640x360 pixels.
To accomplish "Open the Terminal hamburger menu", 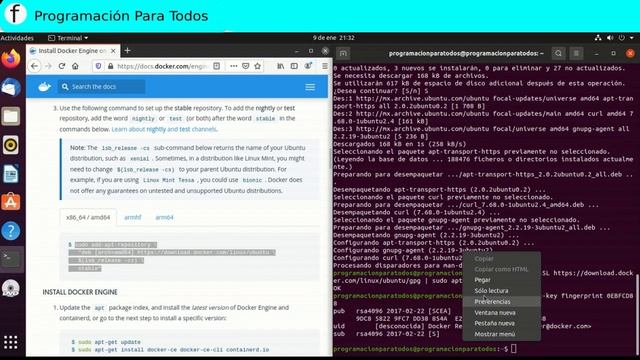I will tap(576, 53).
